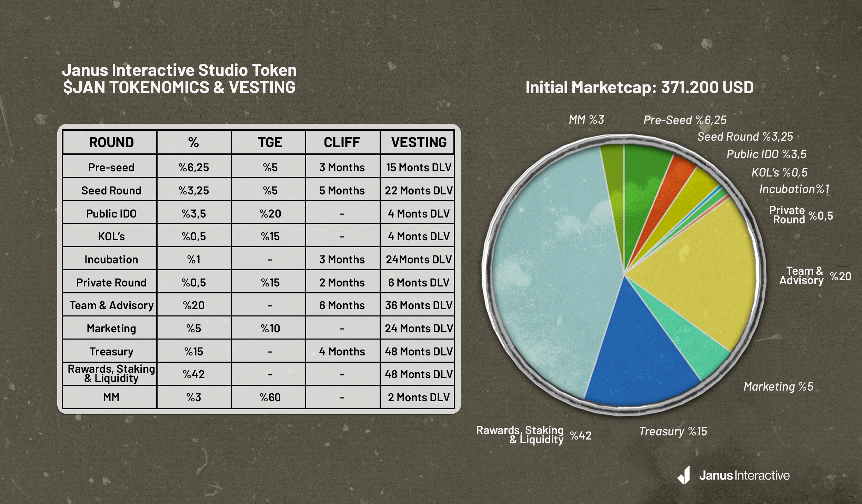Viewport: 862px width, 504px height.
Task: Click the 'KOL's' row name cell
Action: tap(110, 235)
